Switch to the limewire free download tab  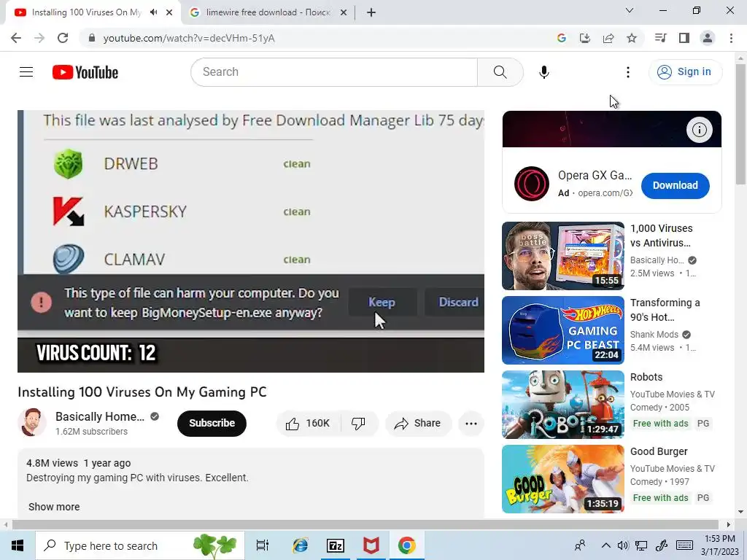coord(268,12)
